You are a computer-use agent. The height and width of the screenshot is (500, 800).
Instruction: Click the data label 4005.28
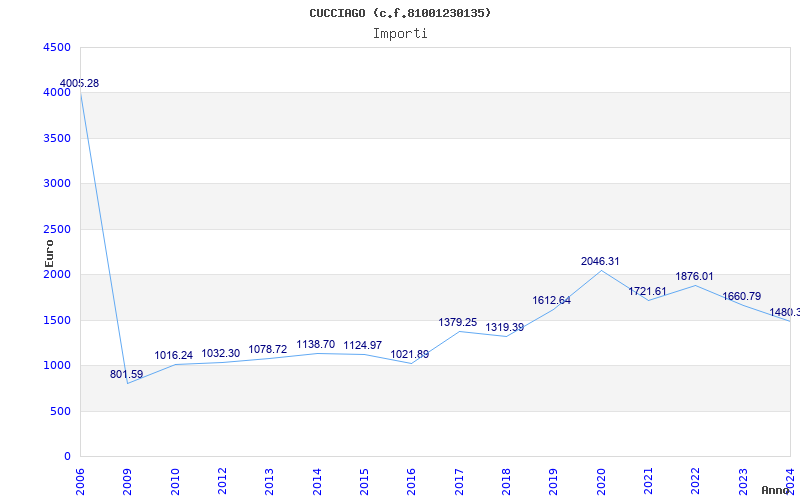point(80,83)
